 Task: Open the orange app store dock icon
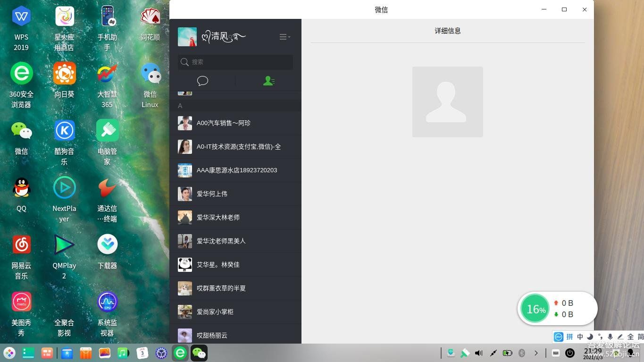[85, 353]
